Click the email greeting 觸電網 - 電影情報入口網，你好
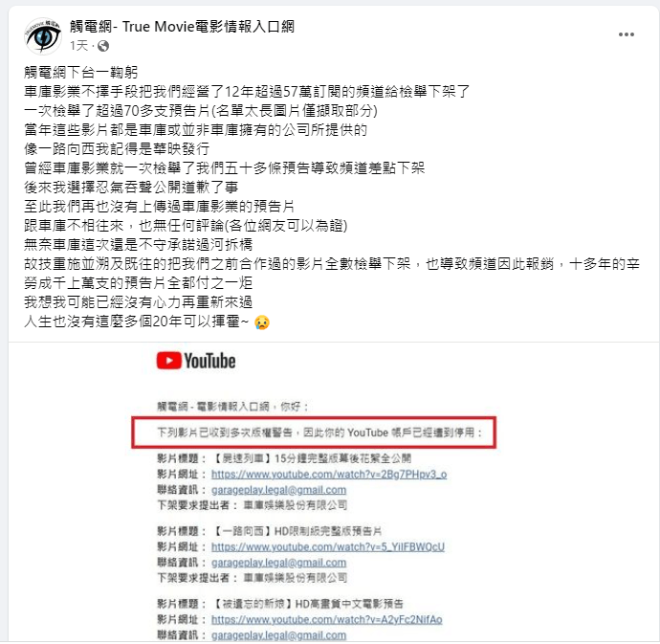The image size is (660, 644). pos(232,407)
